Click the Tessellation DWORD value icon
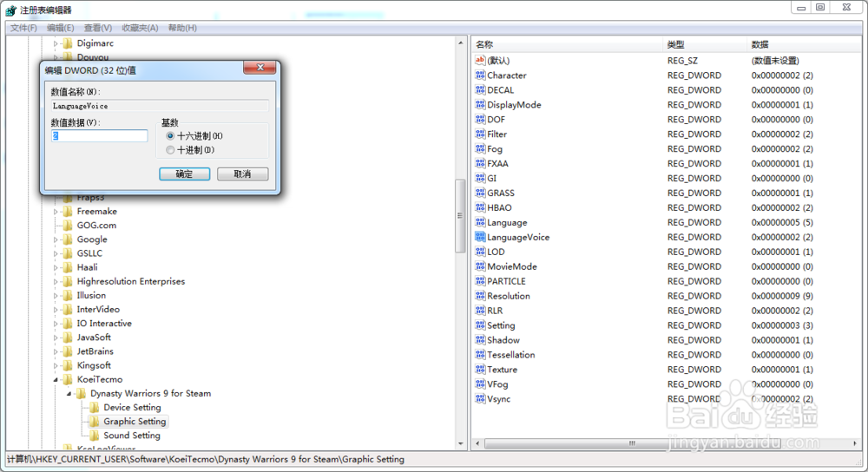 pyautogui.click(x=480, y=355)
